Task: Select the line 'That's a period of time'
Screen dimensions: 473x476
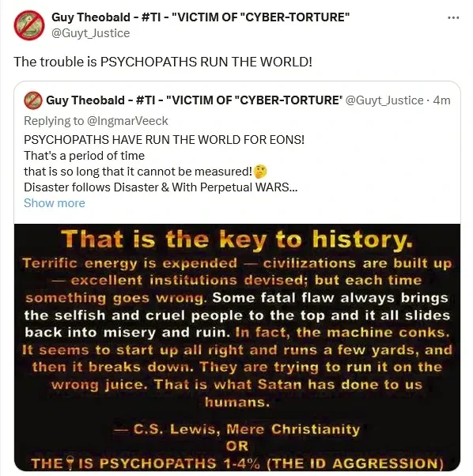Action: point(84,156)
